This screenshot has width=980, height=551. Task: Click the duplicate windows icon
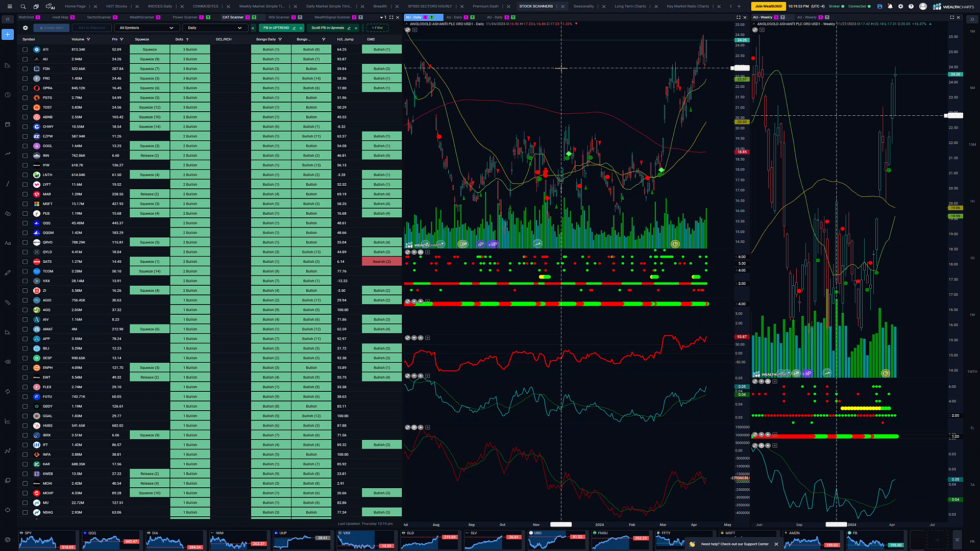click(x=36, y=7)
